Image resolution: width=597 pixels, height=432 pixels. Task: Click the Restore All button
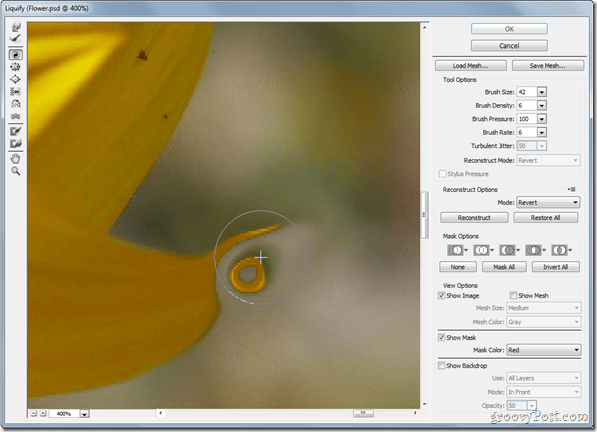(x=546, y=218)
